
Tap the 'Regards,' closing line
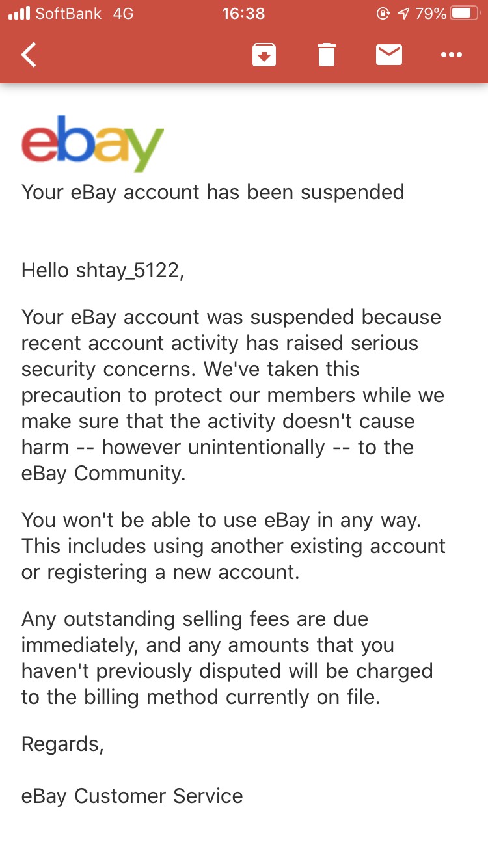point(62,744)
